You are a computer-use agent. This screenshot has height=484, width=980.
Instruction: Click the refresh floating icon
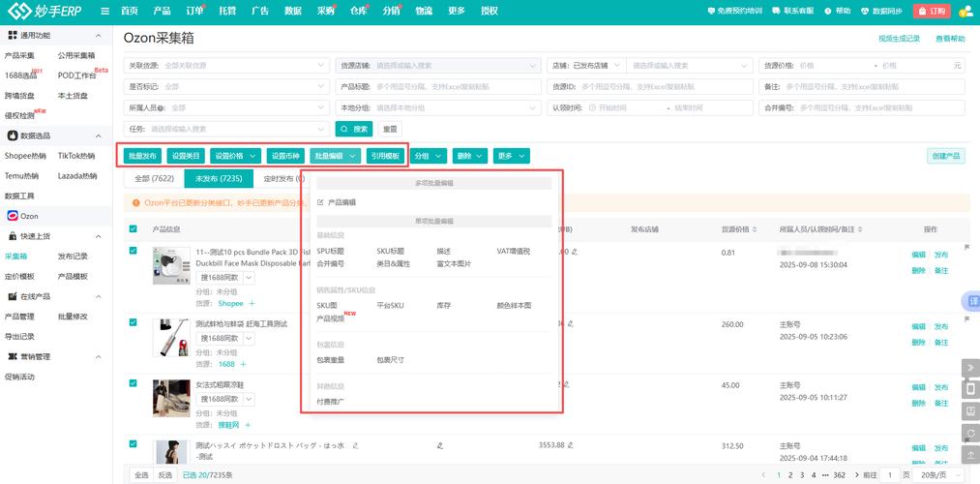(970, 434)
